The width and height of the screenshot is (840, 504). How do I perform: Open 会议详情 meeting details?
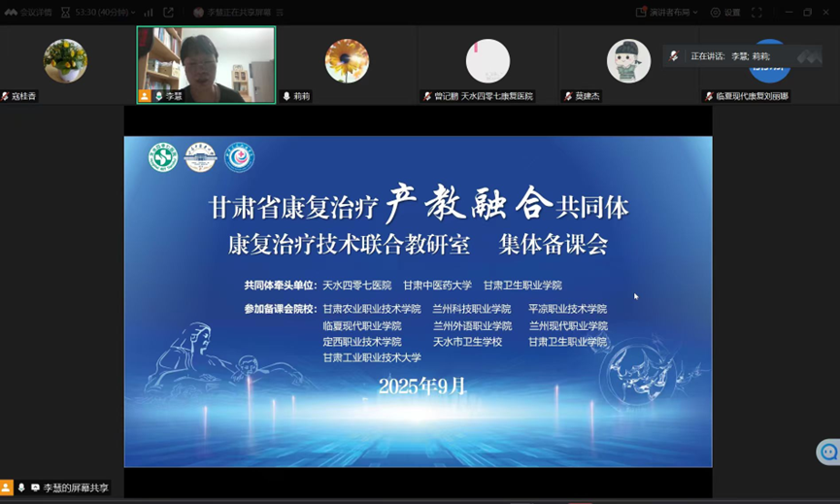31,13
